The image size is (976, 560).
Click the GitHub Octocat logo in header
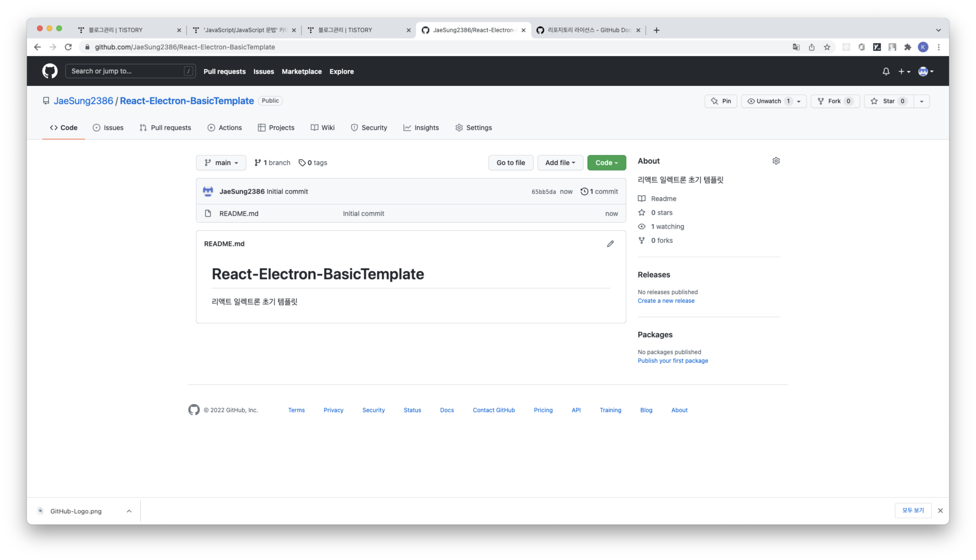click(x=50, y=71)
